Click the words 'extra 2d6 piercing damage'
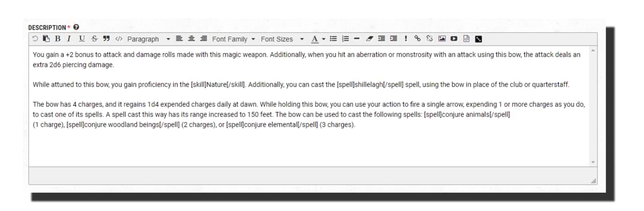The image size is (644, 211). pos(72,65)
